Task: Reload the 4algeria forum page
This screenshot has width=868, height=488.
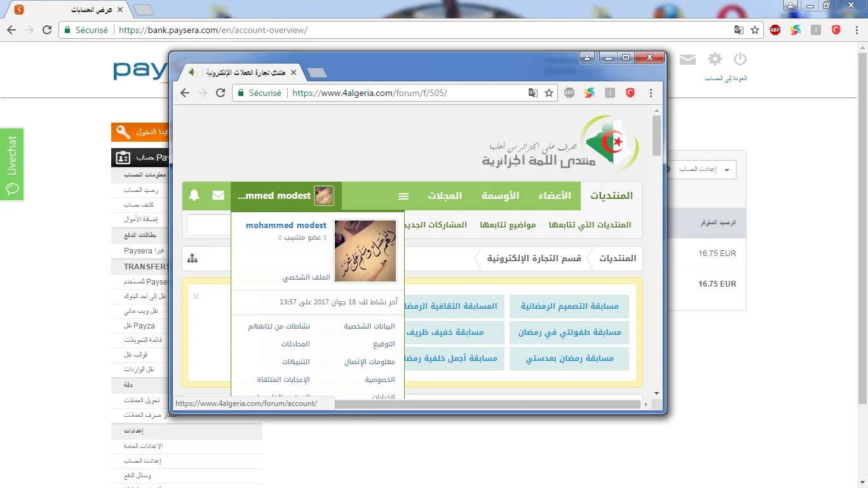Action: pyautogui.click(x=220, y=93)
